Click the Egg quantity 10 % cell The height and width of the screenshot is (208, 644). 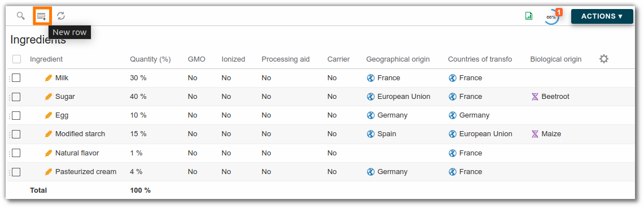click(x=138, y=115)
